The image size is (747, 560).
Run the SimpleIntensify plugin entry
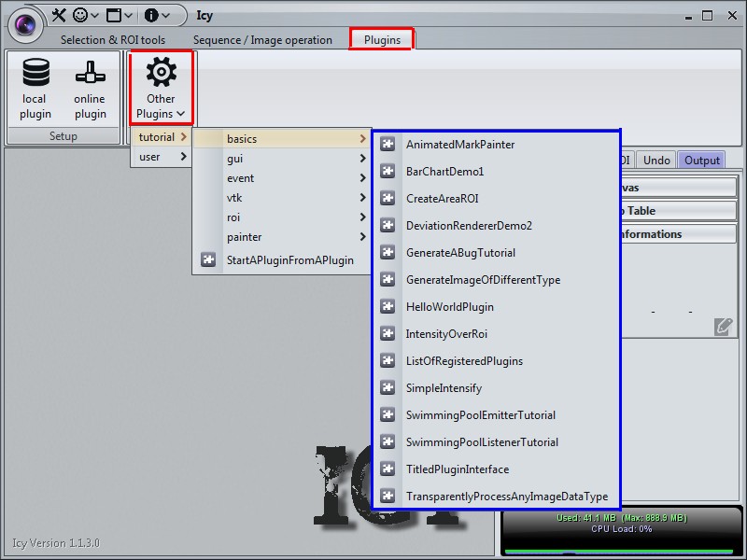coord(497,387)
